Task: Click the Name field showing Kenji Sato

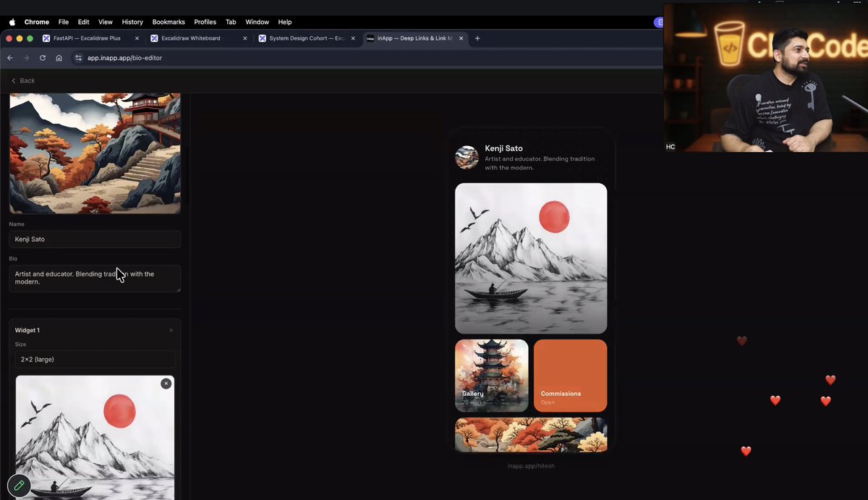Action: (x=95, y=239)
